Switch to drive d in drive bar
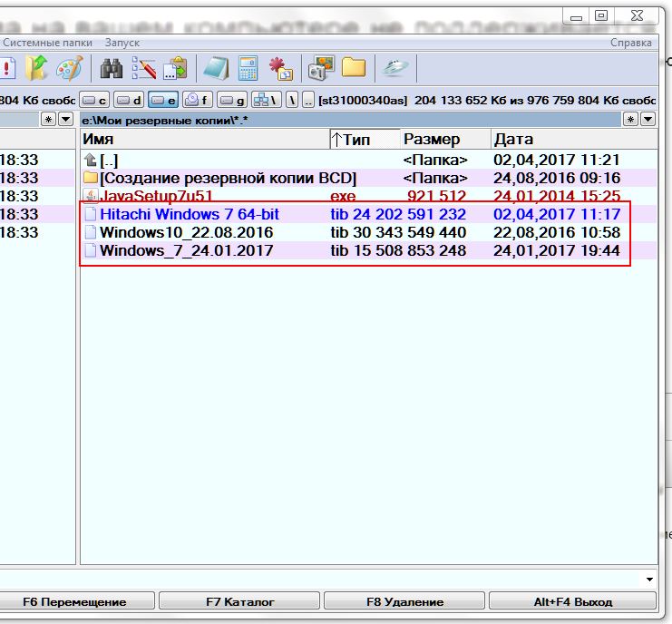 130,100
